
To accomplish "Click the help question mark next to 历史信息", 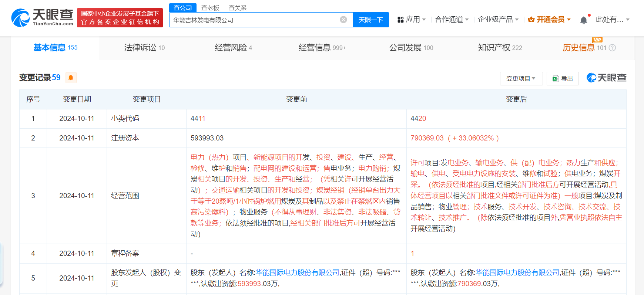I will (x=612, y=48).
